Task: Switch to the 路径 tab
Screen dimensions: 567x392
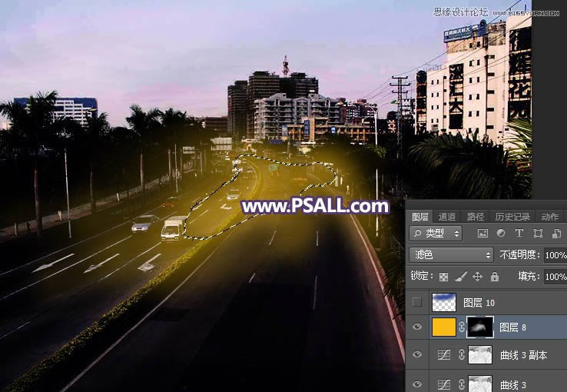Action: 476,217
